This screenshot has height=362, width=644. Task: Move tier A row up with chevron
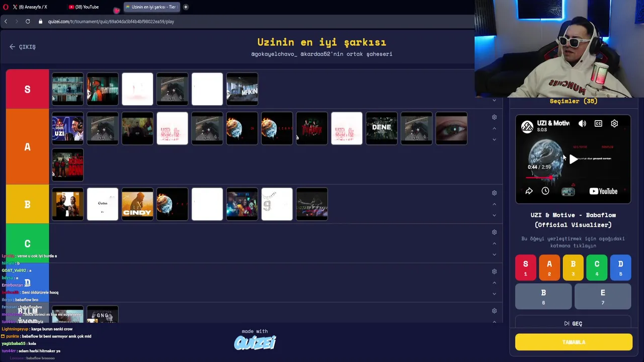coord(494,128)
